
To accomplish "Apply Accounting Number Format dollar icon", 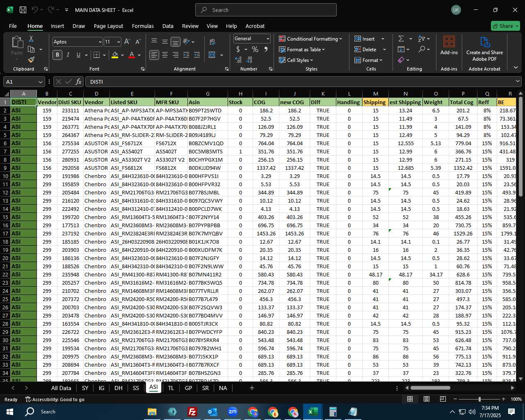I will 238,49.
